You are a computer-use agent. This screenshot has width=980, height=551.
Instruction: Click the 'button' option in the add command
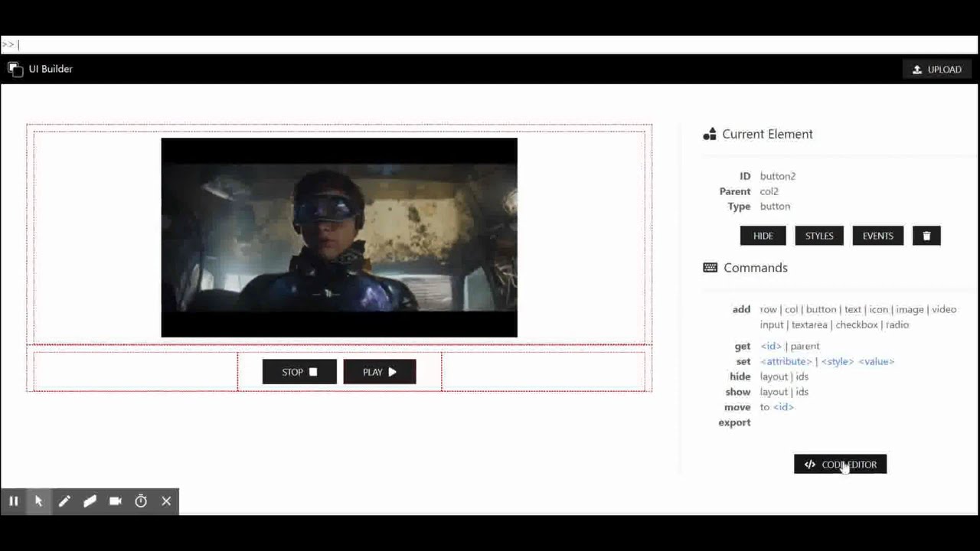821,309
